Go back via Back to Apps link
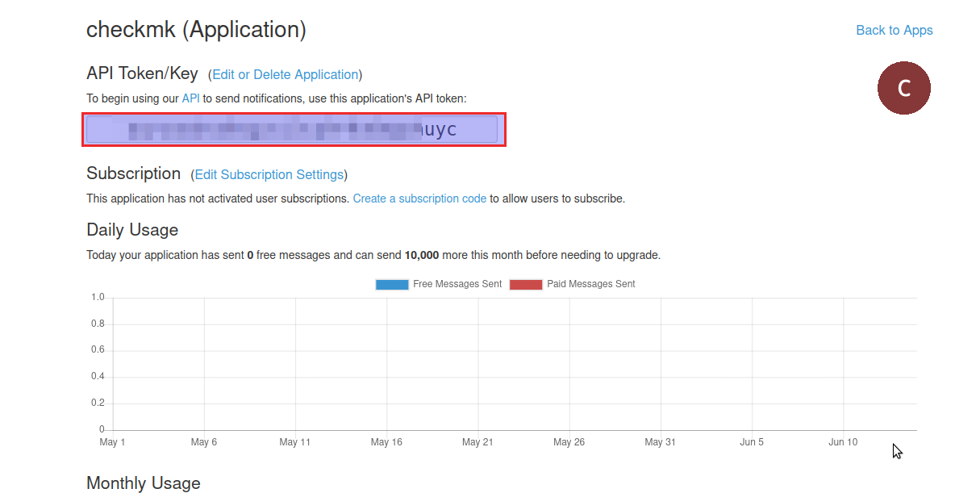This screenshot has width=980, height=493. tap(894, 30)
